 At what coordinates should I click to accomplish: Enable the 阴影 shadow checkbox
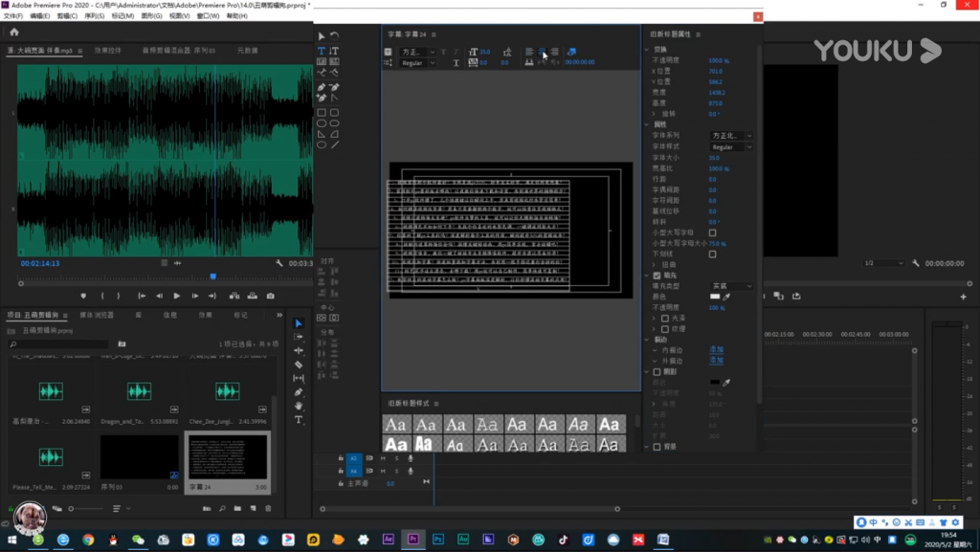[657, 371]
